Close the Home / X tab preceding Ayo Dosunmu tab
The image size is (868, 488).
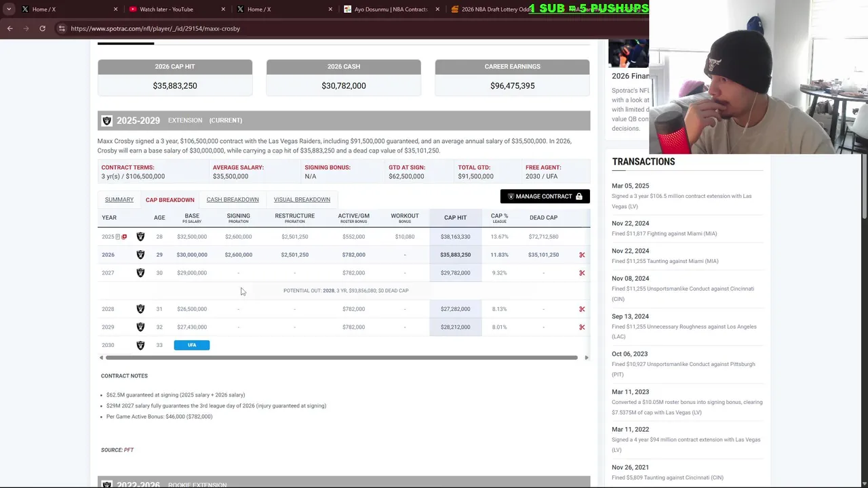point(330,9)
